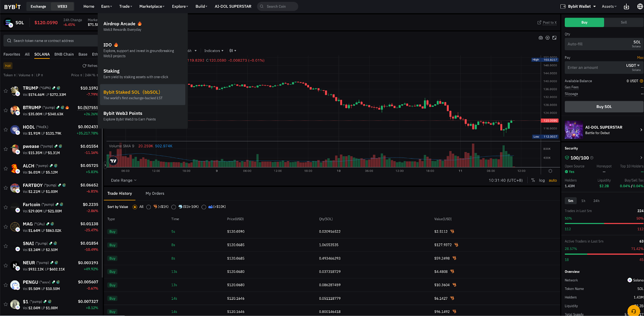Favorite the NEUR token star
This screenshot has height=316, width=644.
tap(6, 265)
